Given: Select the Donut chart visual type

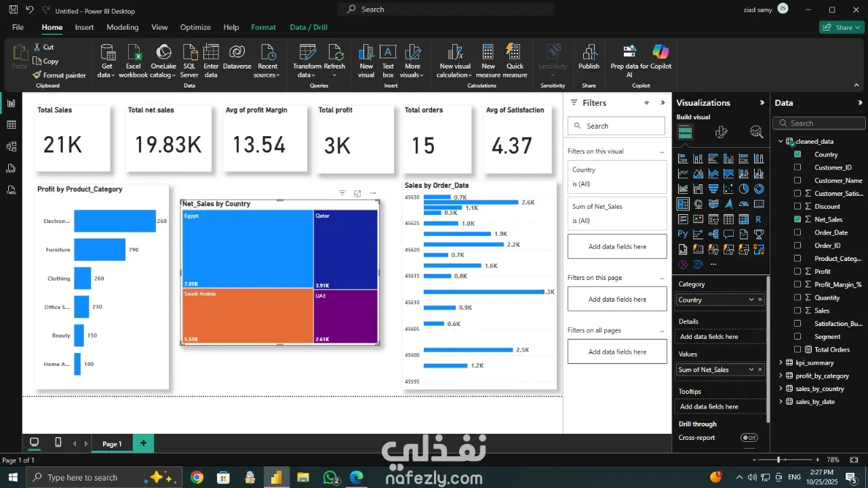Looking at the screenshot, I should click(x=759, y=189).
